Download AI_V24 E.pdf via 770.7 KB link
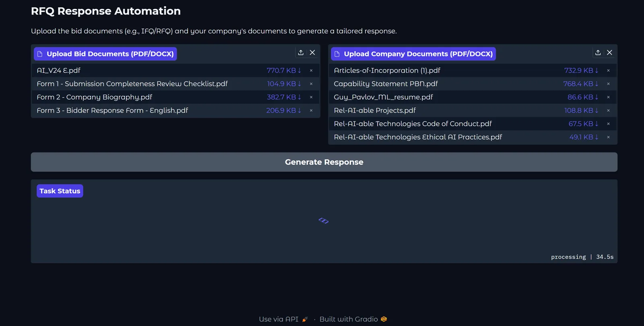644x326 pixels. click(284, 71)
